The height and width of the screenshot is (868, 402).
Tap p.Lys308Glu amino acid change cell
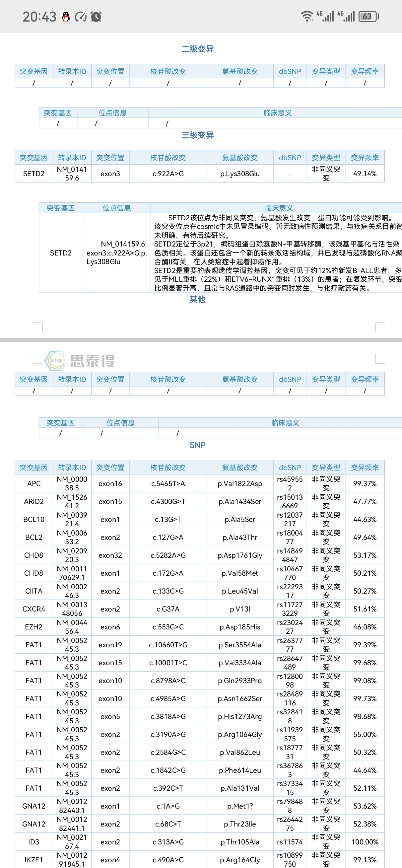pyautogui.click(x=240, y=174)
